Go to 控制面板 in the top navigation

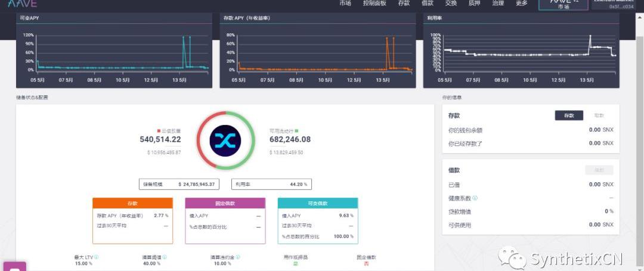(x=374, y=4)
